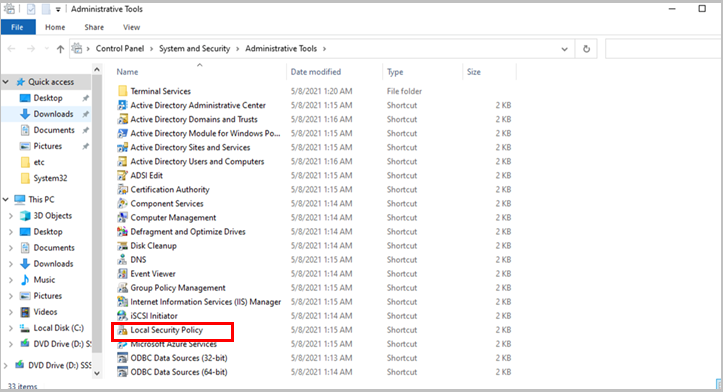Screen dimensions: 723x392
Task: Sort by the Size column header
Action: tap(474, 72)
